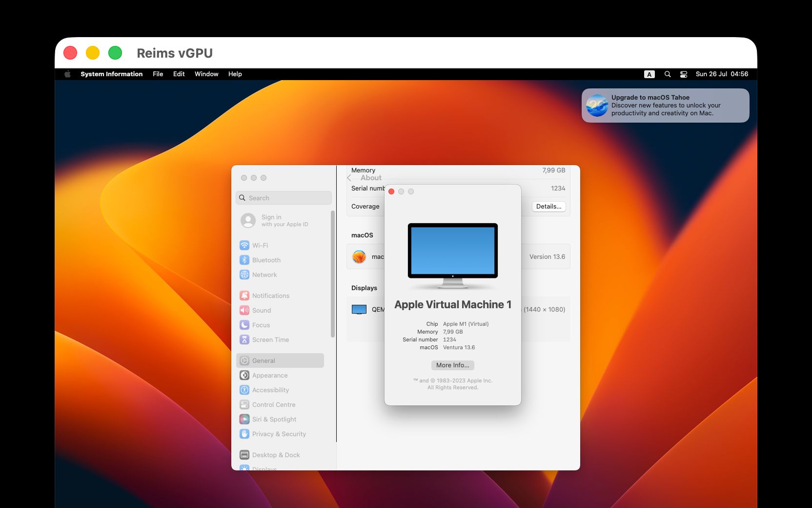The width and height of the screenshot is (812, 508).
Task: Click the Focus moon icon in sidebar
Action: (244, 325)
